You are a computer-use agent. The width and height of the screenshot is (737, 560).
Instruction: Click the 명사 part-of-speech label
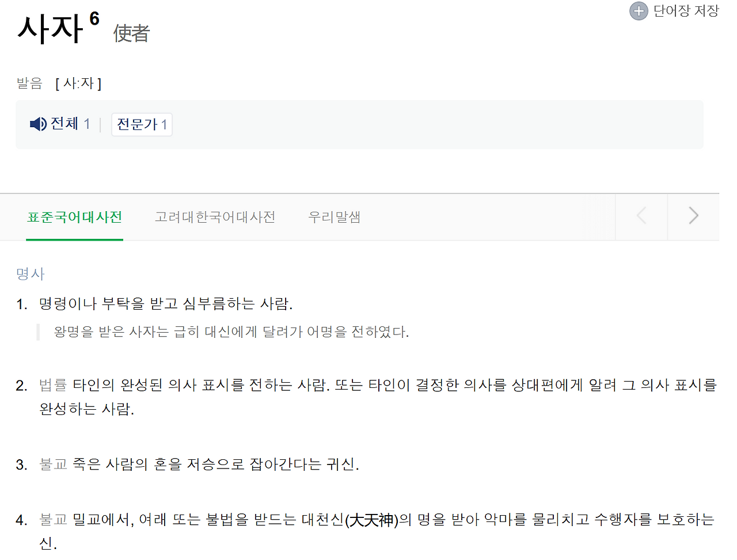(29, 274)
